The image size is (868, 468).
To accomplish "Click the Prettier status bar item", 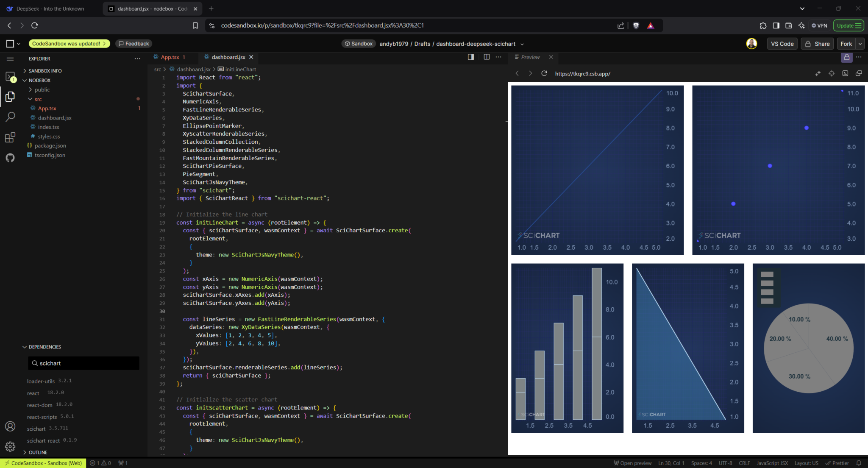I will [x=837, y=463].
